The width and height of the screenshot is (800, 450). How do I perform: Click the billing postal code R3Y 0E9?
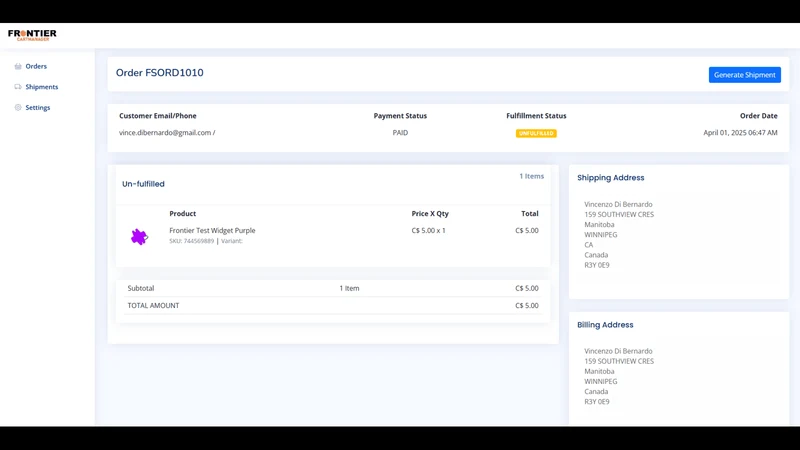pos(597,402)
